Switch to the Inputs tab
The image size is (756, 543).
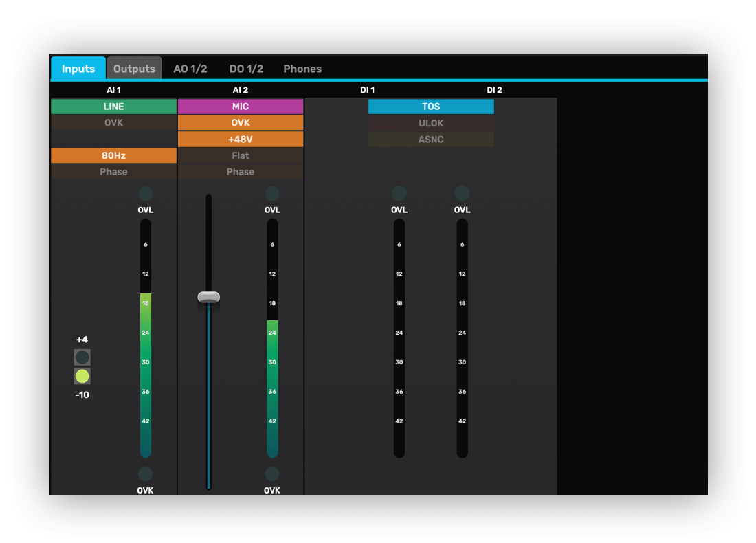click(x=78, y=69)
